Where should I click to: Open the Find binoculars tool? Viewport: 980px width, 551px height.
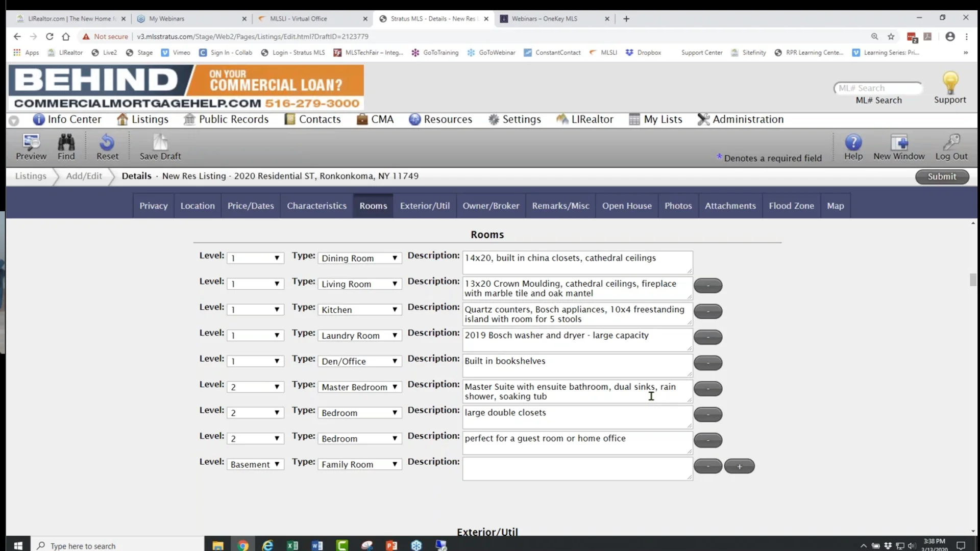pyautogui.click(x=66, y=147)
